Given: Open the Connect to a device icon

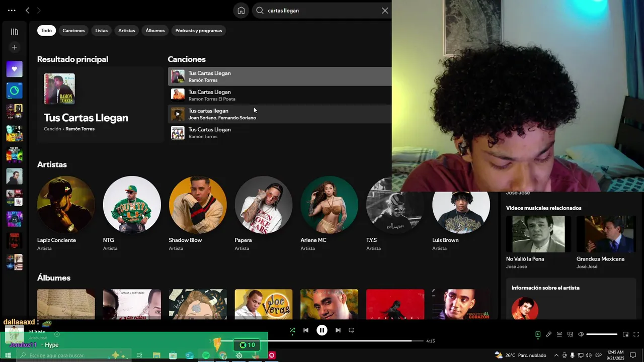Looking at the screenshot, I should [570, 334].
